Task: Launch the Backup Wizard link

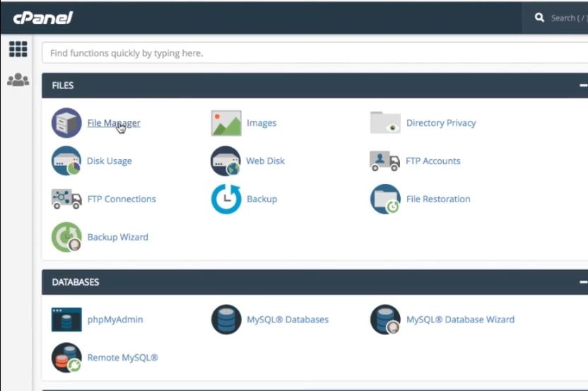Action: (118, 237)
